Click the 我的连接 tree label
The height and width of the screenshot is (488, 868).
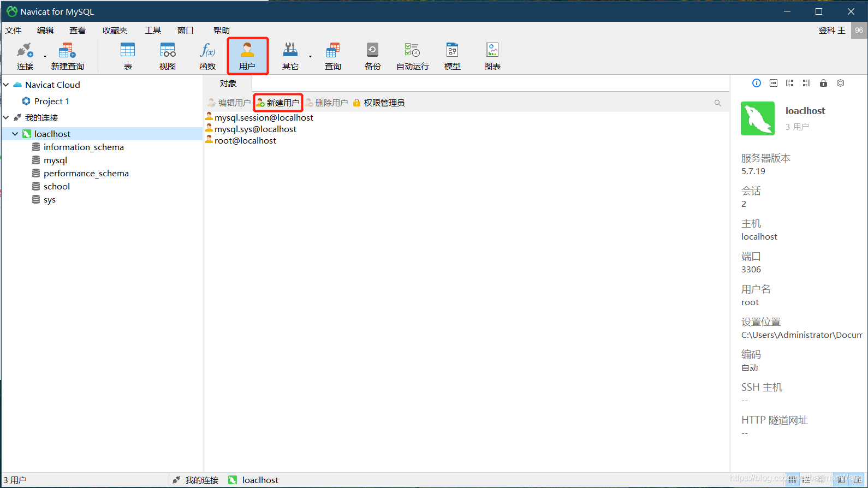41,117
